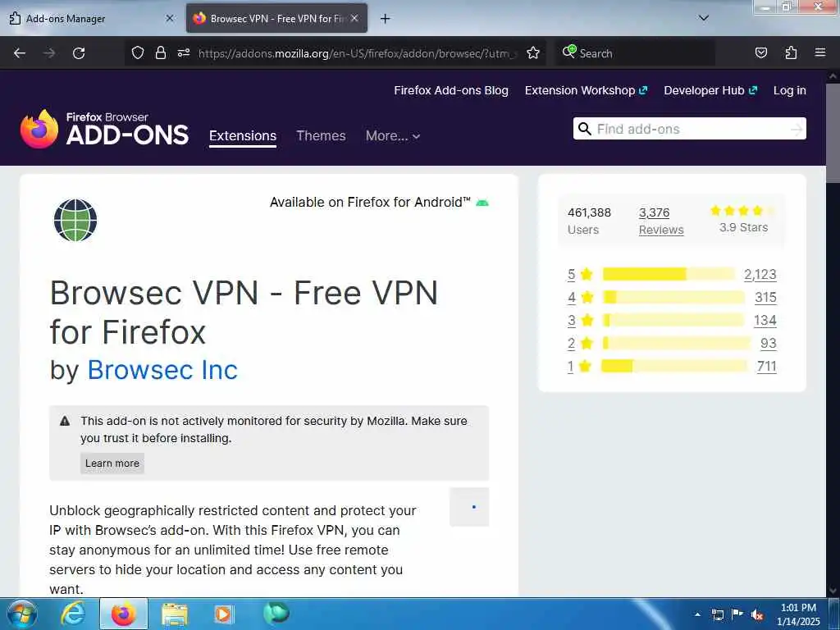Open the 134 three-star reviews count
The width and height of the screenshot is (840, 630).
click(765, 321)
